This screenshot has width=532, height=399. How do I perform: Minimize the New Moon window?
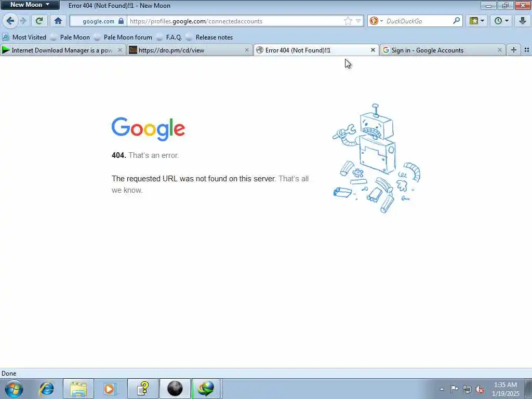click(x=488, y=5)
